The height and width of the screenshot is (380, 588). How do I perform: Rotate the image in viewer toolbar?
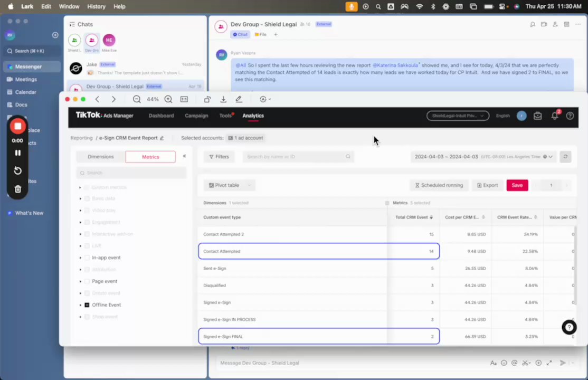coord(207,99)
